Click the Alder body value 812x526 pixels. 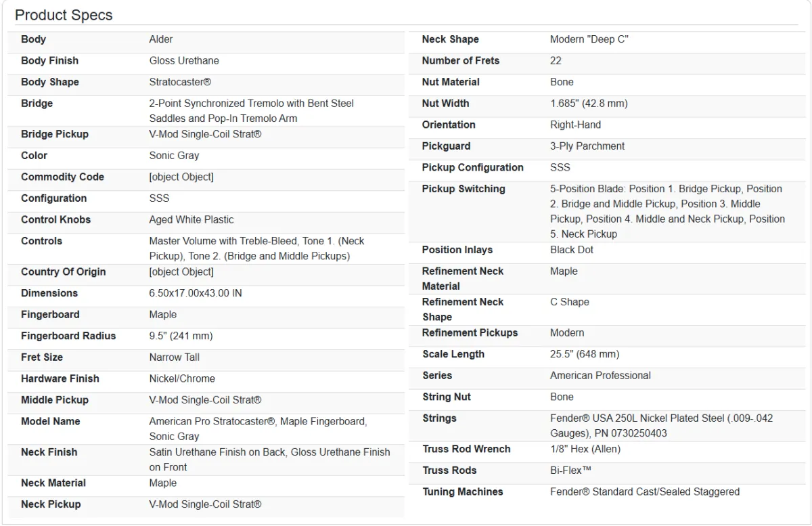[x=161, y=39]
